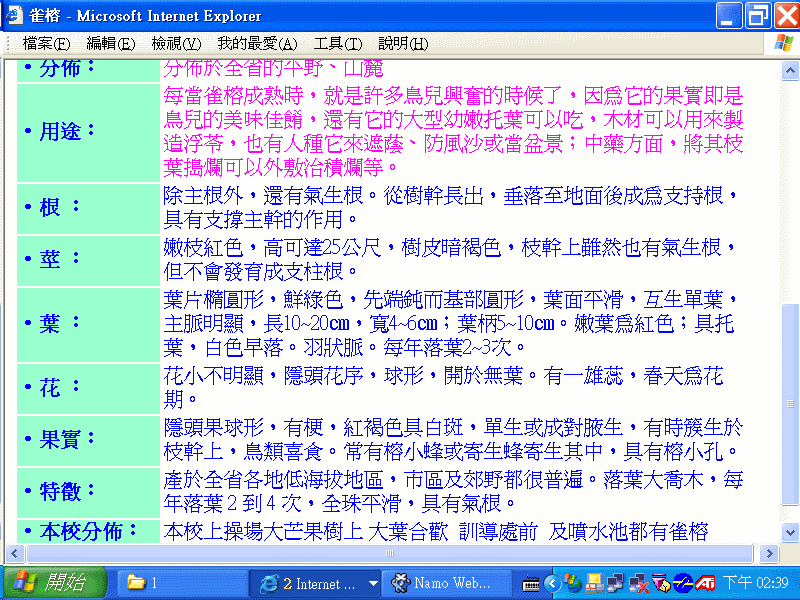Click the disconnected network tray icon
The image size is (800, 600).
tap(638, 583)
